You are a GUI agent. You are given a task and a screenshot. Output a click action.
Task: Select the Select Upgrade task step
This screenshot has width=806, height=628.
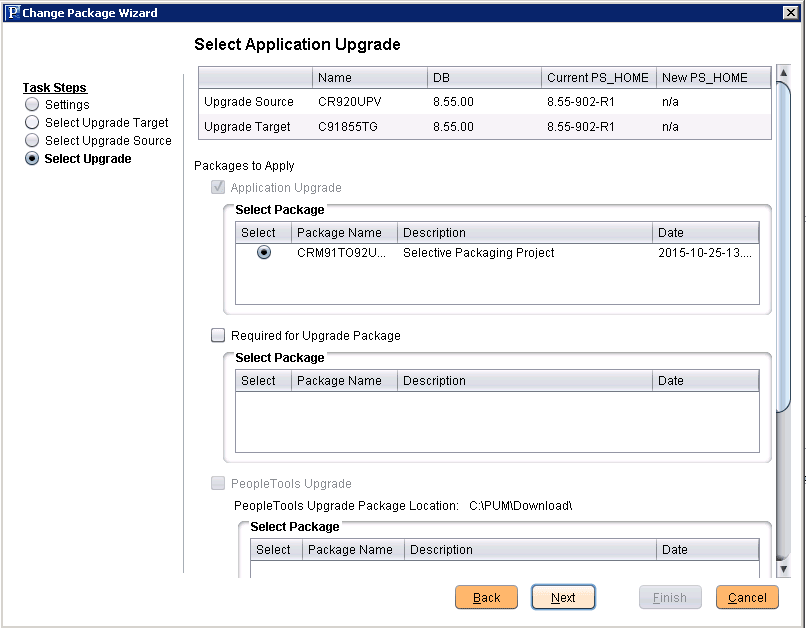click(x=31, y=159)
